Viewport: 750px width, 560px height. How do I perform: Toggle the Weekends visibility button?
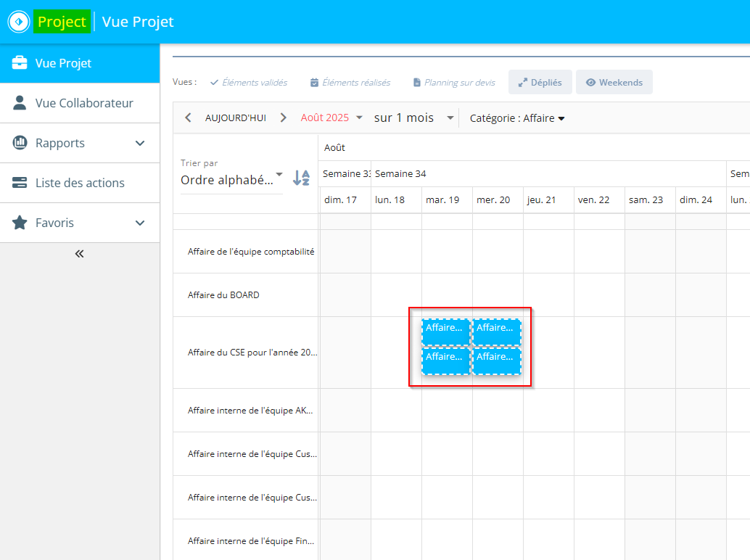(614, 83)
